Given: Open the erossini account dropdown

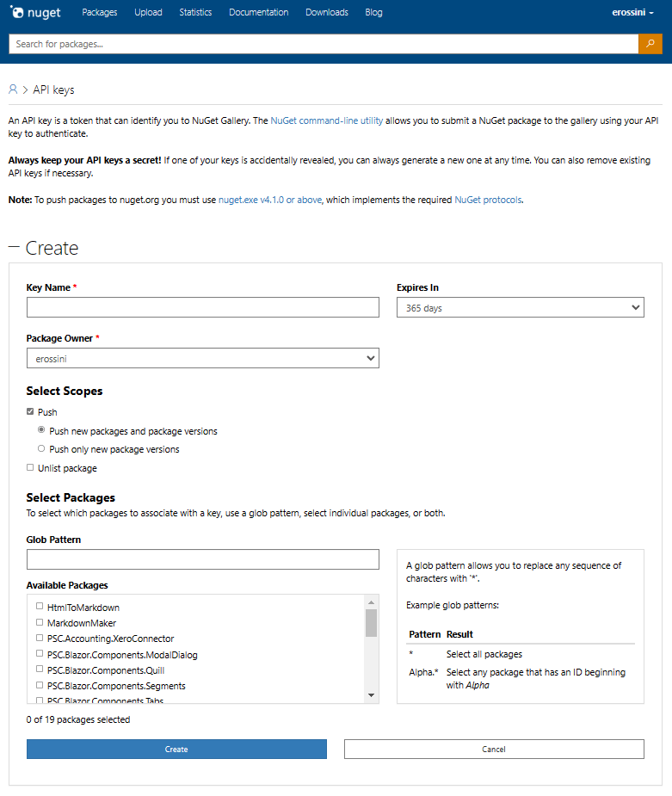Looking at the screenshot, I should tap(632, 12).
